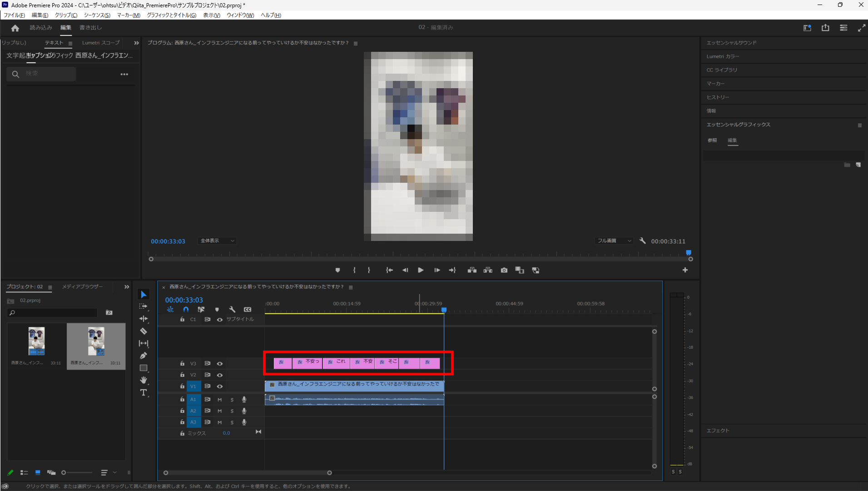Toggle timeline snap magnet
Screen dimensions: 868x491
(x=186, y=310)
